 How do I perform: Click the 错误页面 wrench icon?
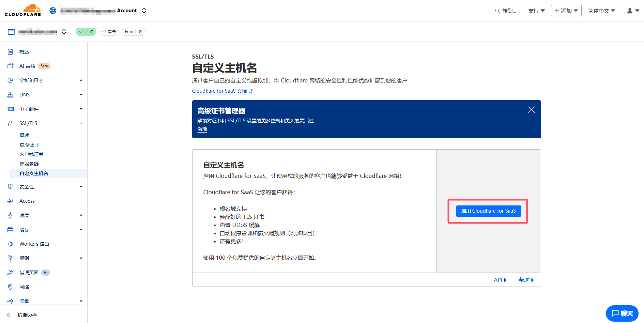tap(10, 273)
